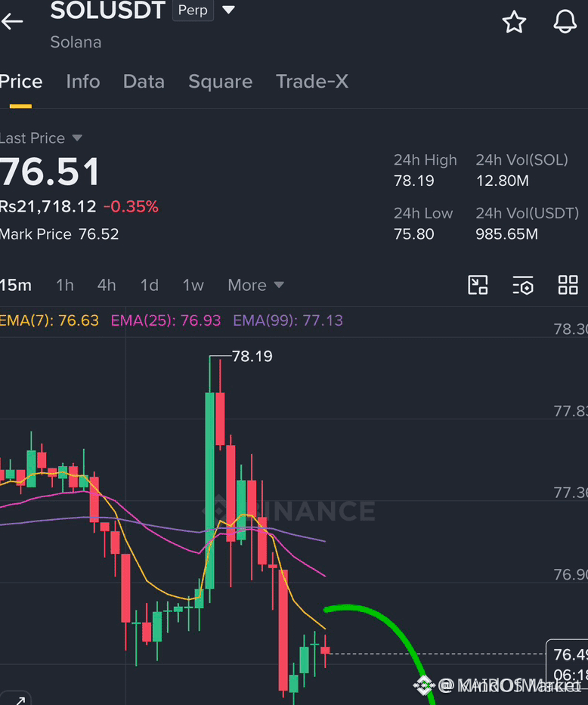Tap the 78.19 high marker on chart

pyautogui.click(x=252, y=357)
